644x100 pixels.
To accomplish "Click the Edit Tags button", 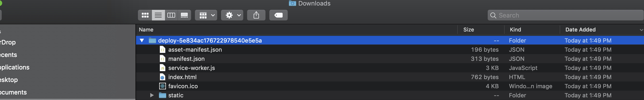I will [x=278, y=15].
